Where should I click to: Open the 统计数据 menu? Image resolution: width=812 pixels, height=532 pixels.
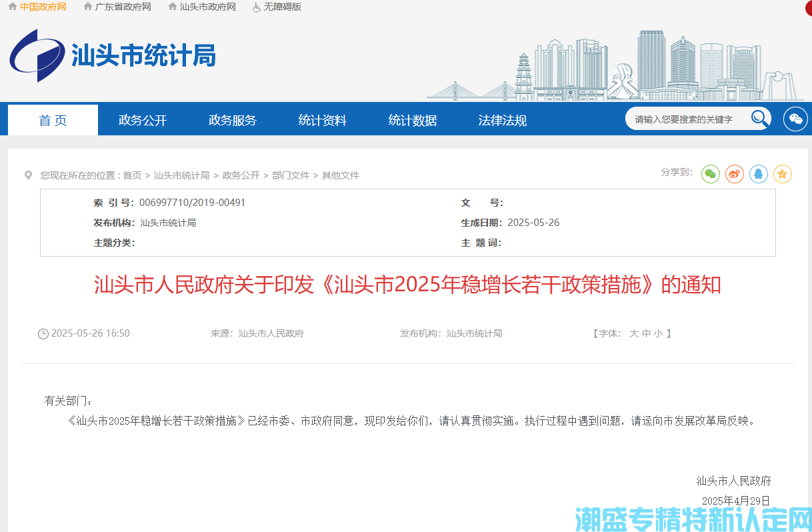(413, 120)
